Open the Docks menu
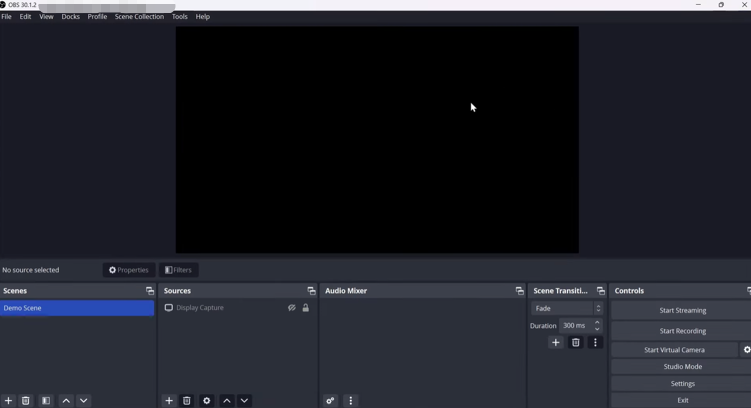 [70, 16]
